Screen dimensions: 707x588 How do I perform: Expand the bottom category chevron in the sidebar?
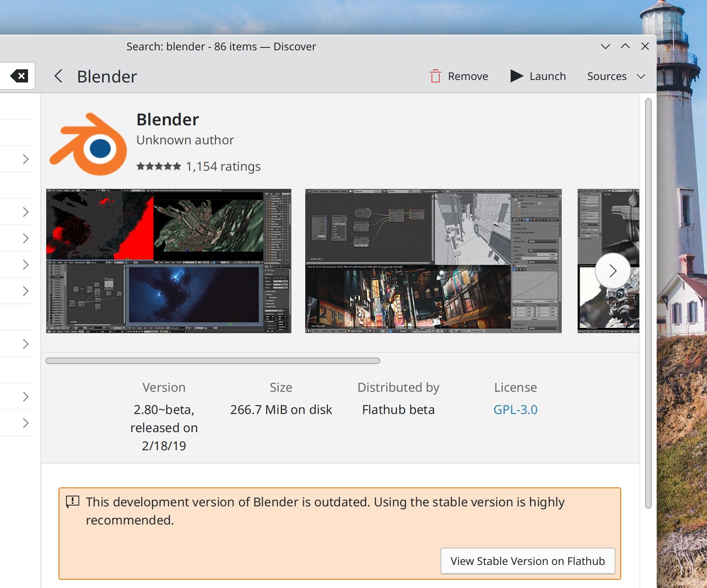click(x=26, y=422)
